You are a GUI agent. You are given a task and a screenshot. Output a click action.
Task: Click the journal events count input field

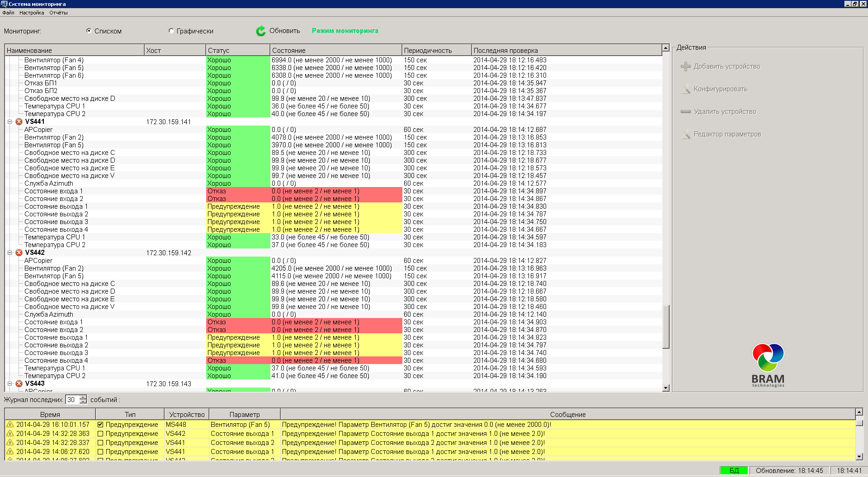72,400
